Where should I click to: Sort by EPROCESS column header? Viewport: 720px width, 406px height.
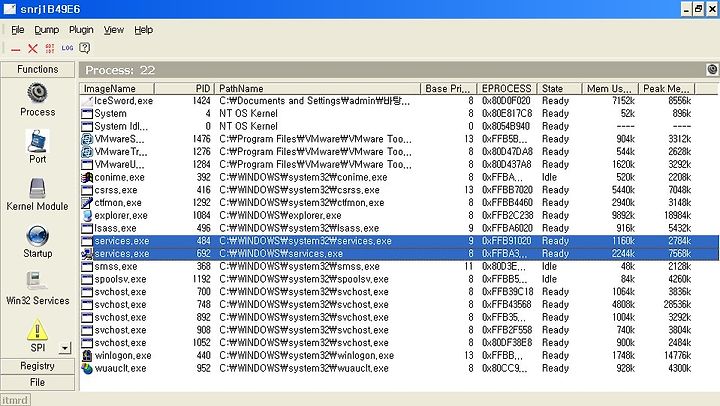[x=507, y=89]
